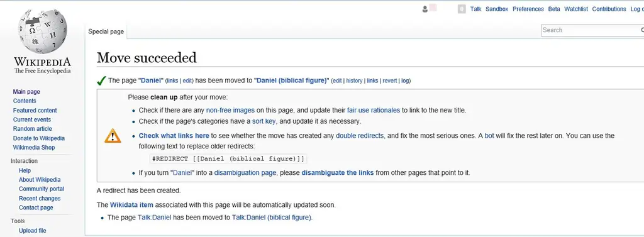Open the non-free images link
The height and width of the screenshot is (237, 644).
230,110
